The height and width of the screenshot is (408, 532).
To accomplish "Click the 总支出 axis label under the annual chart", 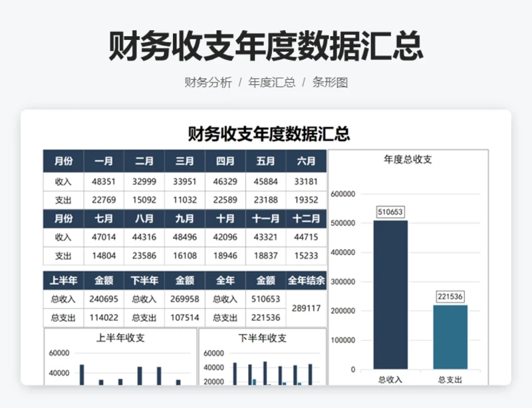I will [450, 379].
